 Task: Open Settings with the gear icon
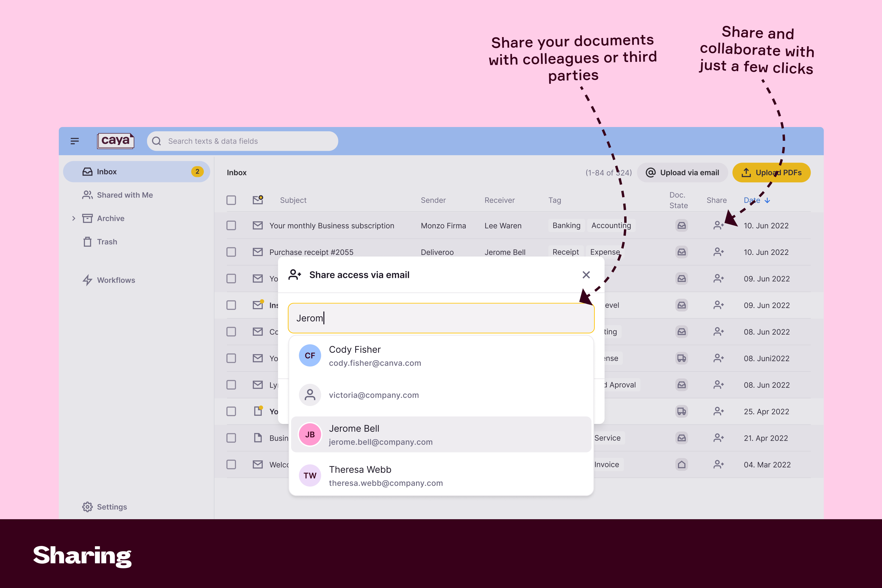[x=87, y=507]
